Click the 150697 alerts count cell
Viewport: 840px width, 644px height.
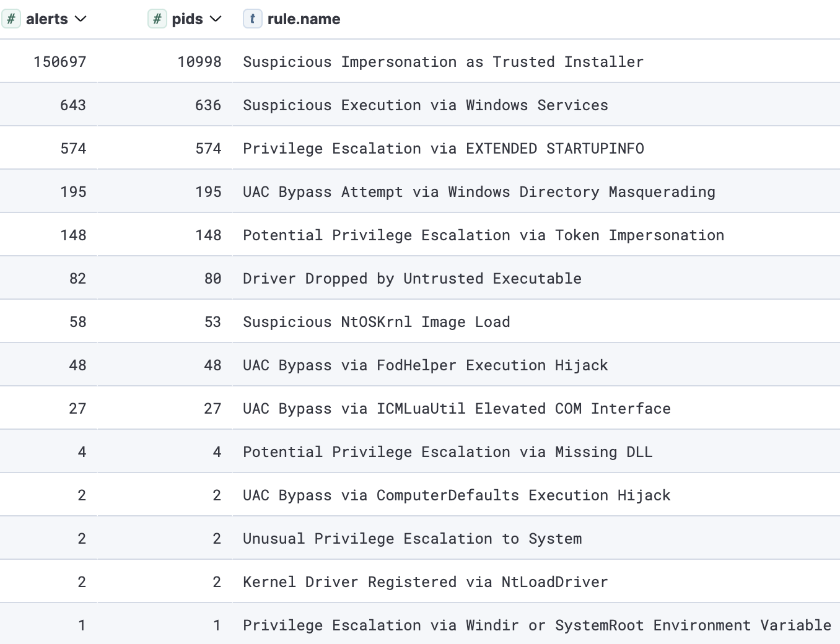coord(60,62)
